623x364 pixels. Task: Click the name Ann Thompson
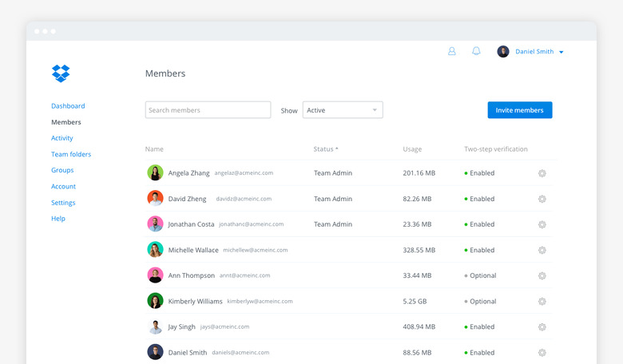(191, 275)
